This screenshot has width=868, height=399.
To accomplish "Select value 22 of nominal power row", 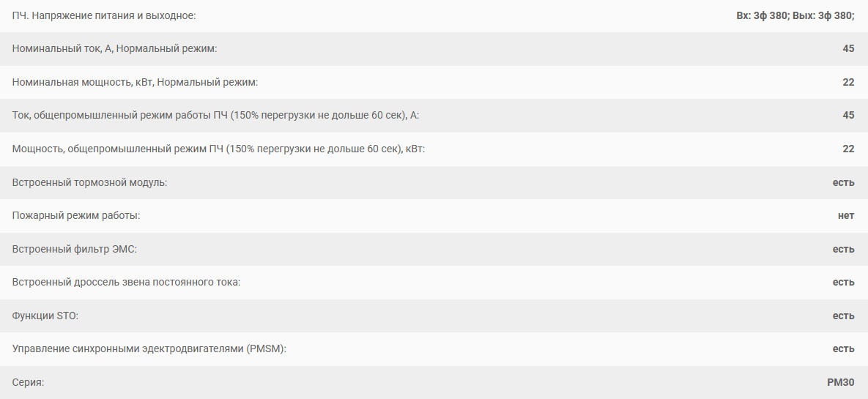I will (x=849, y=82).
